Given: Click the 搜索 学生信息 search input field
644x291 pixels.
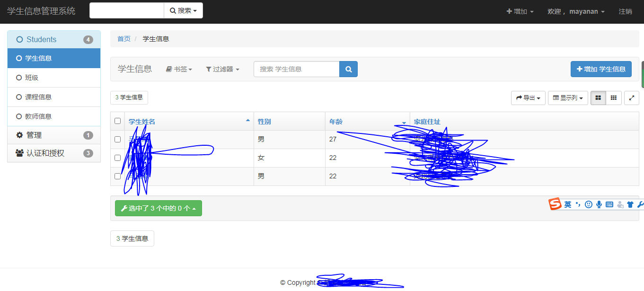Looking at the screenshot, I should pos(296,69).
